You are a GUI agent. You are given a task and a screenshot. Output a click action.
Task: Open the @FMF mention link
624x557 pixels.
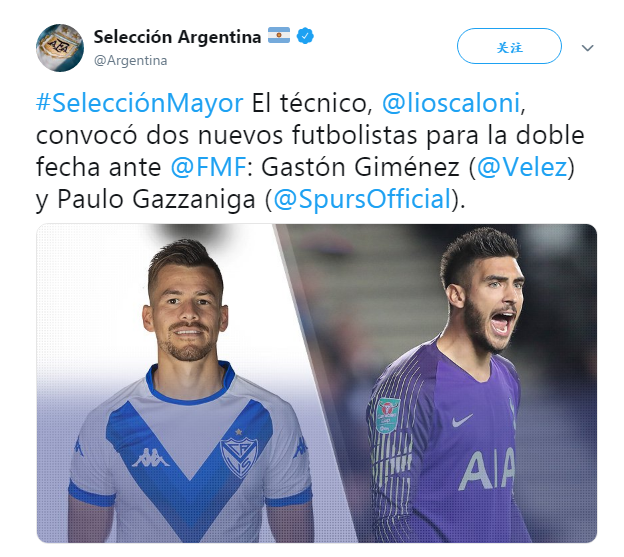pos(209,167)
